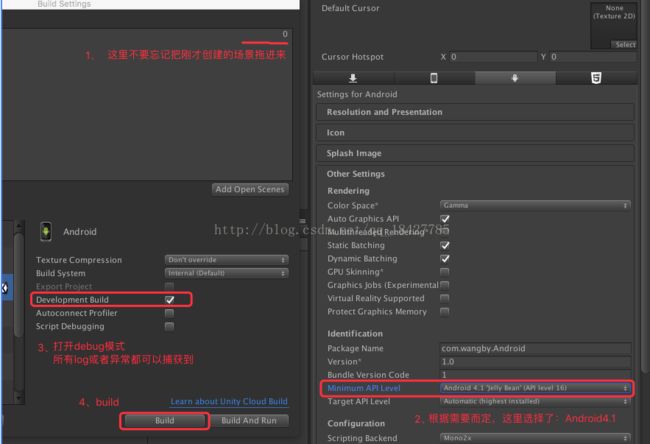Click the Build button
650x444 pixels.
point(165,421)
